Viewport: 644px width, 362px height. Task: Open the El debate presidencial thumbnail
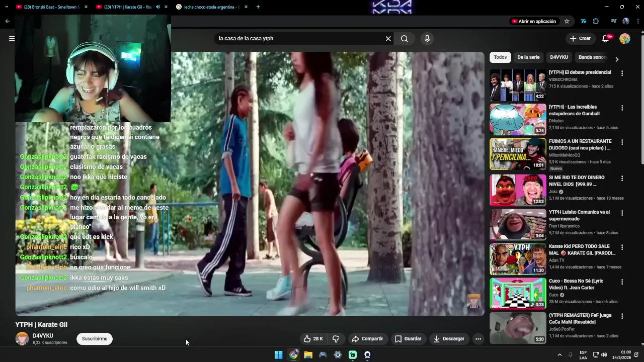point(518,85)
